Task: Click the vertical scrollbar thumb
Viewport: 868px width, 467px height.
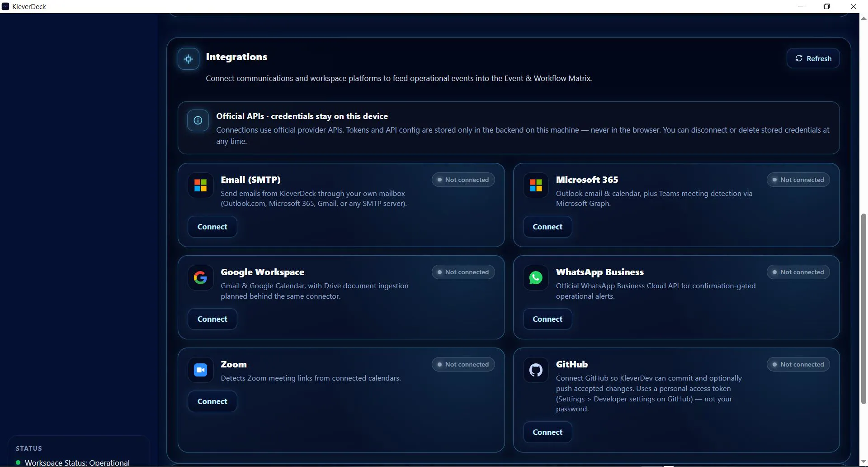Action: tap(863, 309)
